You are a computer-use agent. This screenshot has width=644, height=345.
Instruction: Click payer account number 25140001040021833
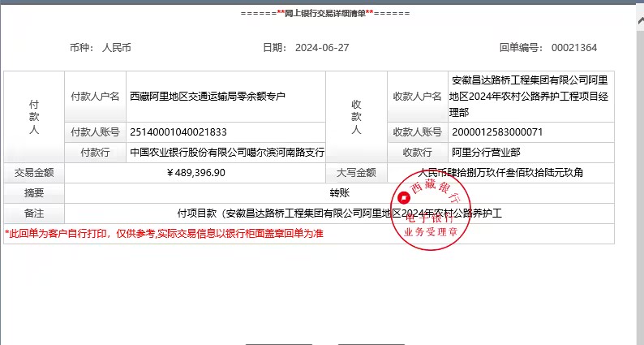click(178, 132)
